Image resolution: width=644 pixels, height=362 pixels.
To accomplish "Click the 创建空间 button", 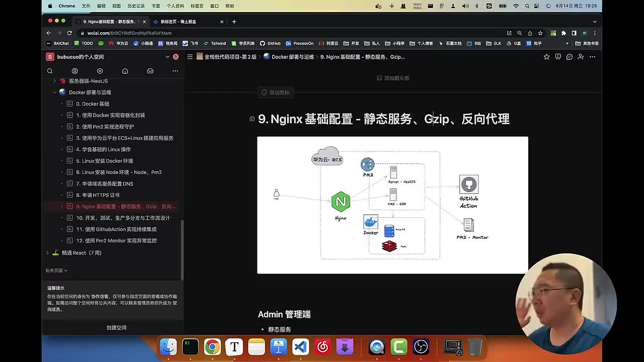I will [x=116, y=327].
